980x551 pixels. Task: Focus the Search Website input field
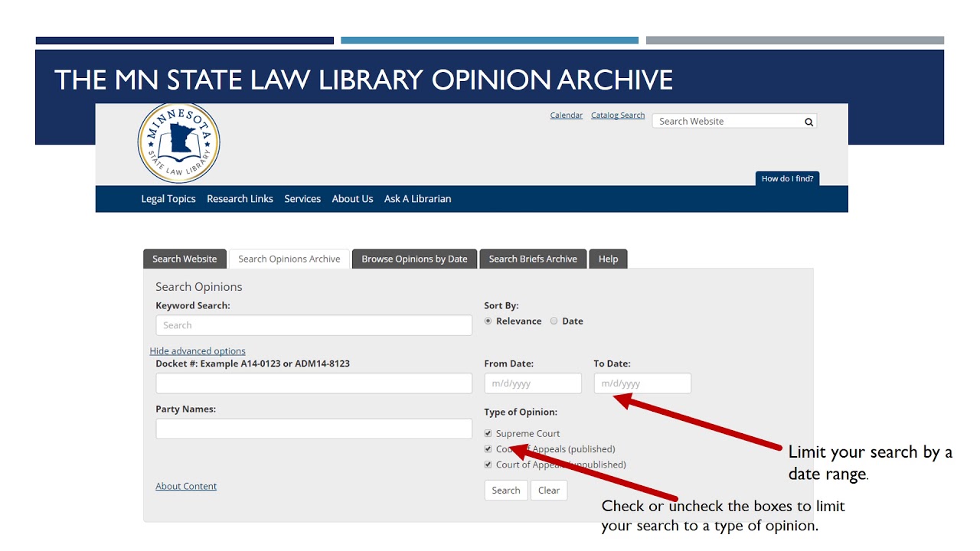pyautogui.click(x=734, y=122)
